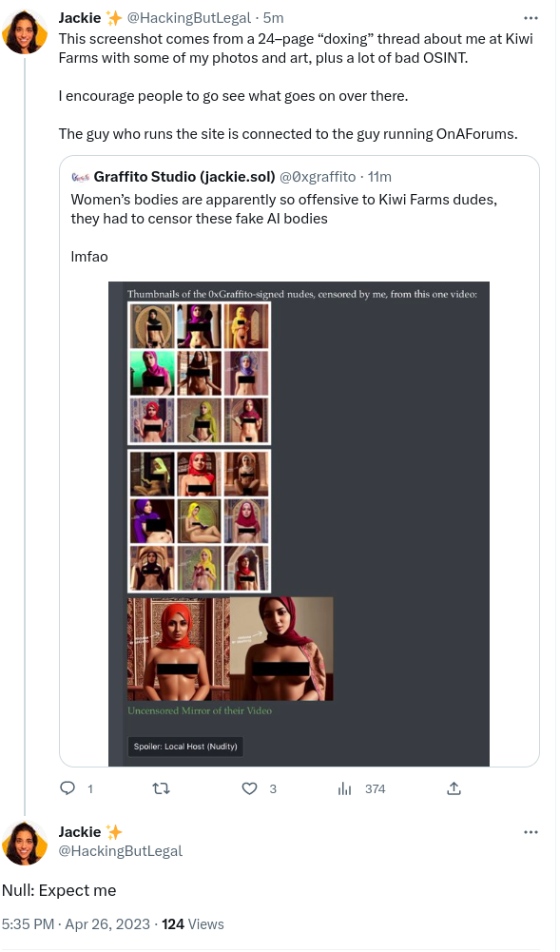Viewport: 560px width, 952px height.
Task: Like the tweet with the heart icon
Action: (249, 788)
